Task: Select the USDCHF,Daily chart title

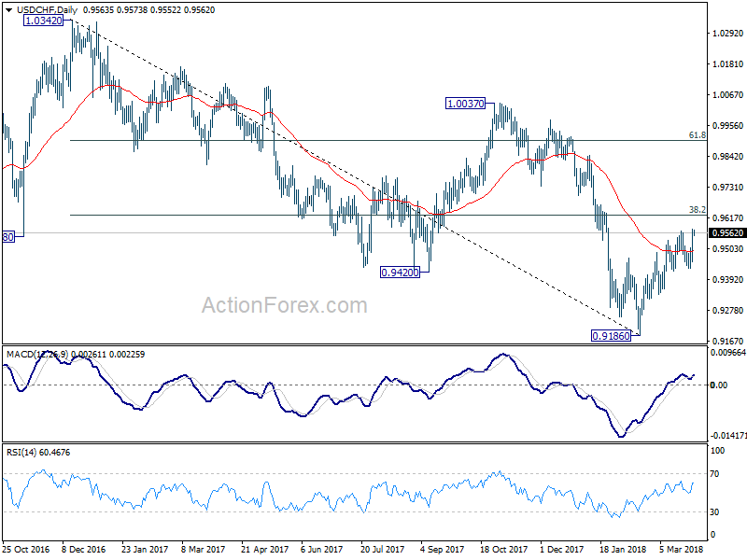Action: (47, 10)
